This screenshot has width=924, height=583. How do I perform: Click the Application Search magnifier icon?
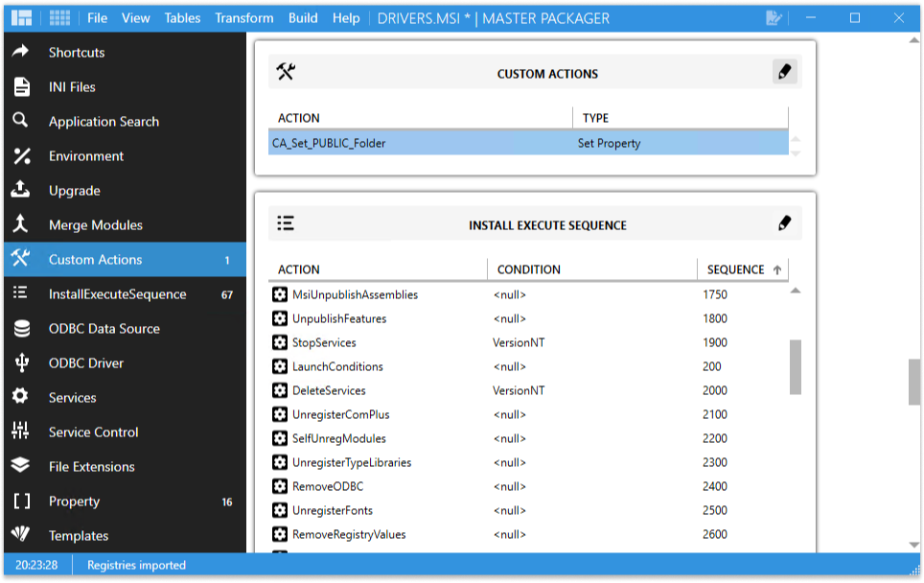pos(20,120)
